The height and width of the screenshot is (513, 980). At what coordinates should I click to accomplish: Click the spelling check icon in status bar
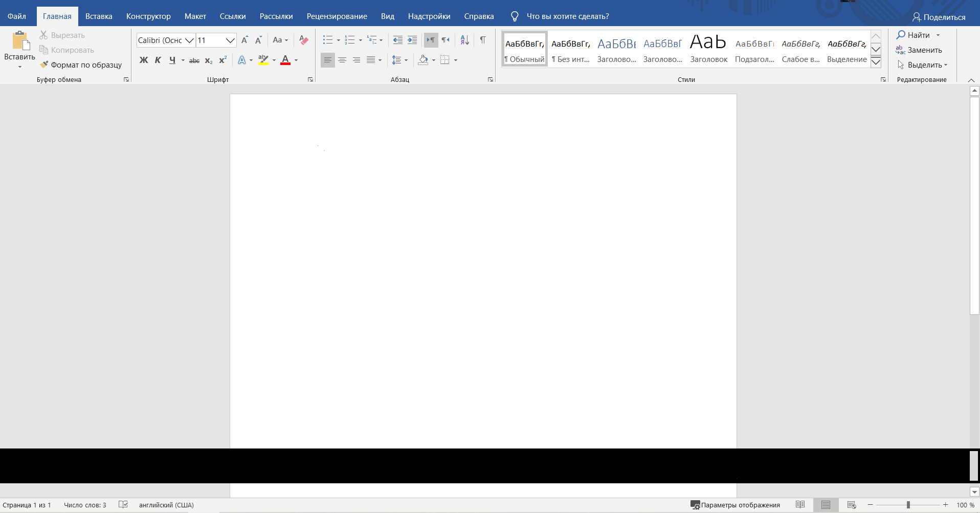click(123, 505)
